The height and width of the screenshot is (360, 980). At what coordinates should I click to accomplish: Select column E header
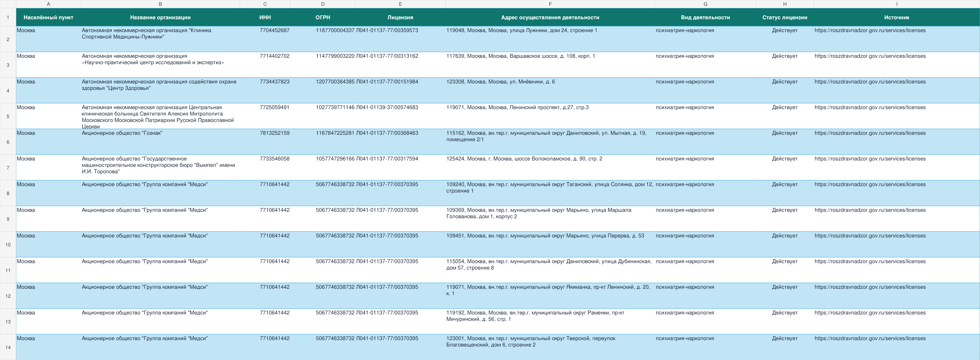click(400, 4)
